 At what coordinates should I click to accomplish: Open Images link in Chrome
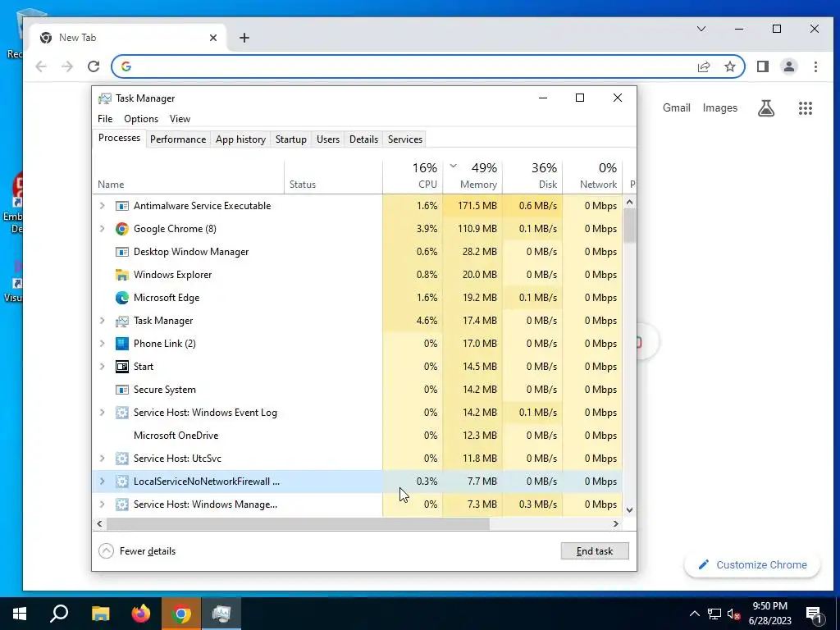[719, 108]
